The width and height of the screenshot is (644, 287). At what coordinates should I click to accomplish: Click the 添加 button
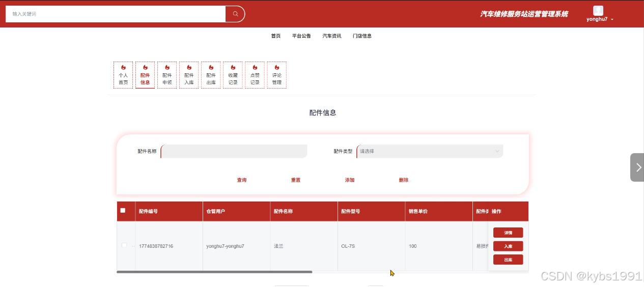[350, 180]
